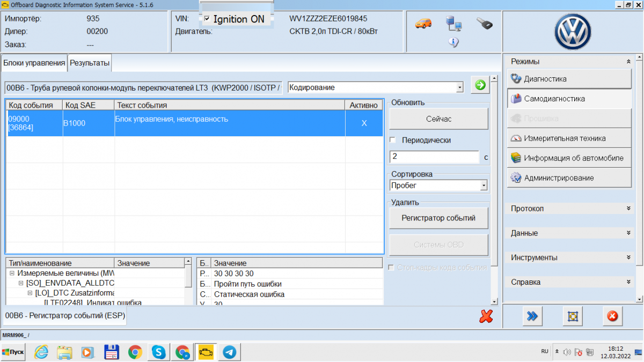644x362 pixels.
Task: Select Диагностика mode in the sidebar
Action: click(569, 79)
